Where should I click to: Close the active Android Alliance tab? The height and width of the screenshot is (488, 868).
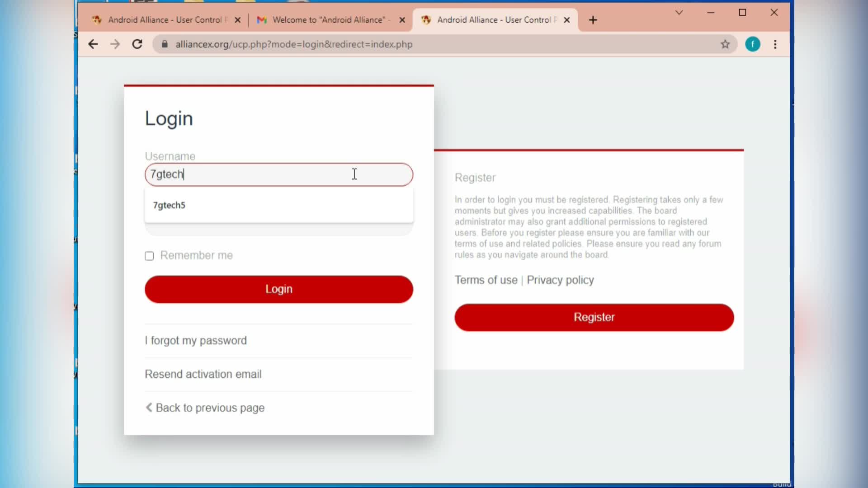click(x=567, y=20)
